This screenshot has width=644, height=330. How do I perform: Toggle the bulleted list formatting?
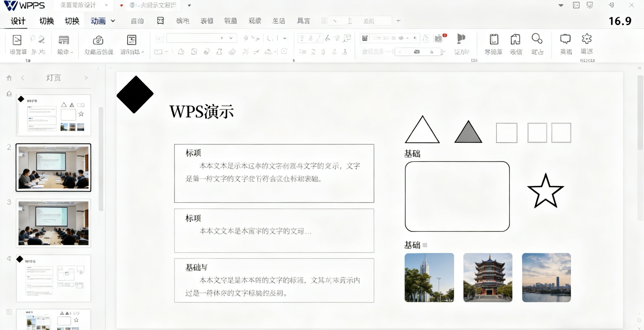pos(303,52)
